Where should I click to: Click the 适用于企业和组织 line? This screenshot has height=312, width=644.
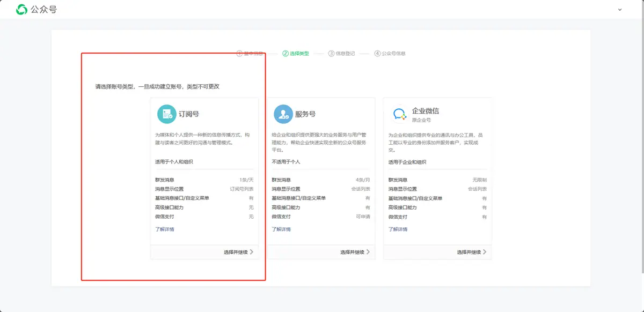tap(407, 162)
